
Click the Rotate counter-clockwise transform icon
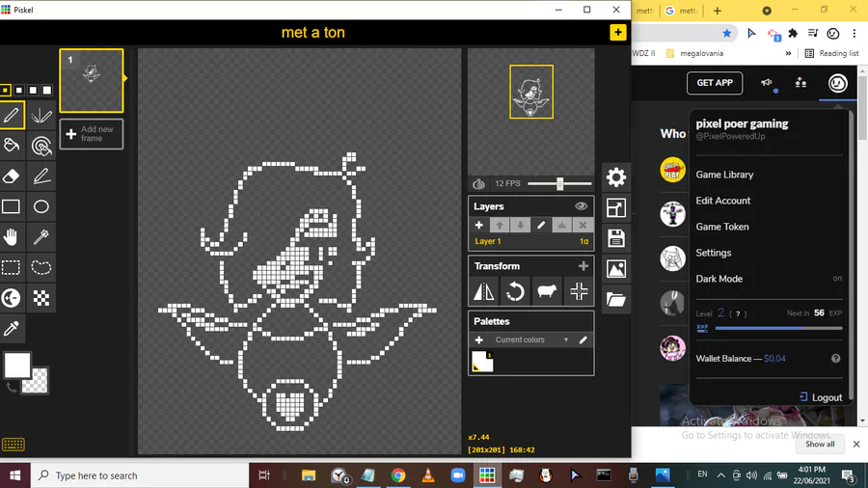click(x=515, y=291)
